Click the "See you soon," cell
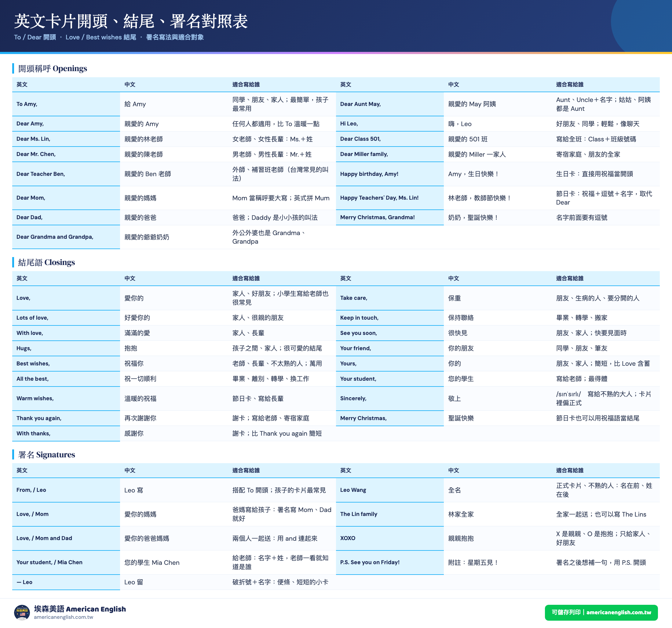672x628 pixels. (x=390, y=333)
